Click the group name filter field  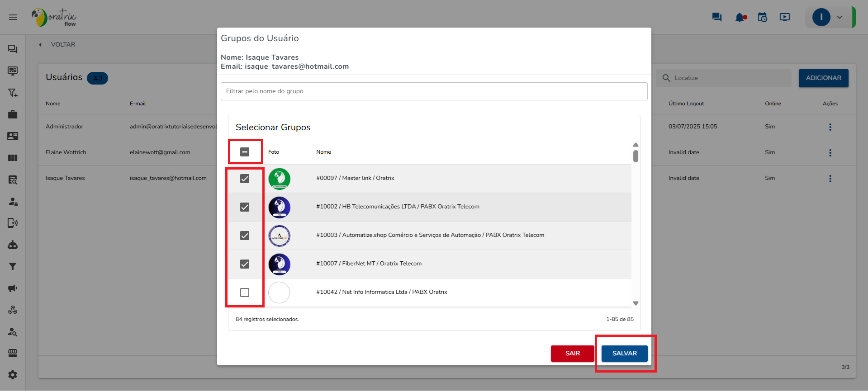coord(434,91)
